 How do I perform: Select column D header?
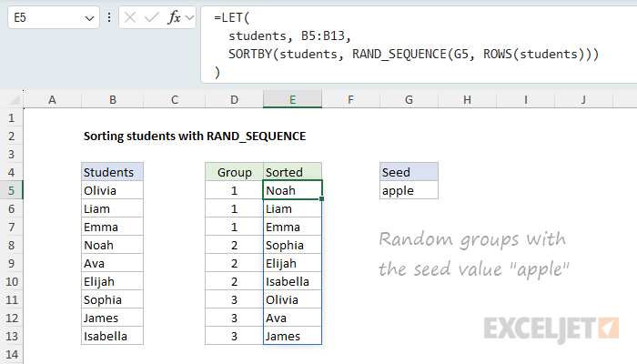point(234,99)
